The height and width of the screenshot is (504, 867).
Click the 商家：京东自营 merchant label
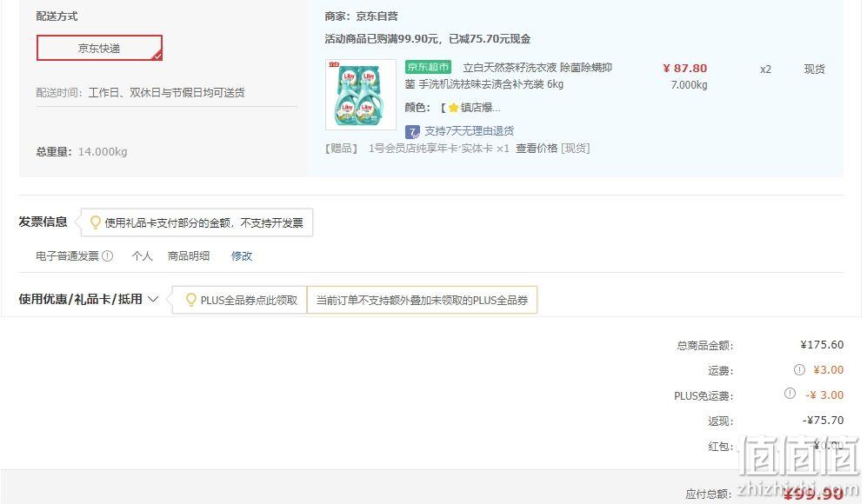[x=361, y=16]
